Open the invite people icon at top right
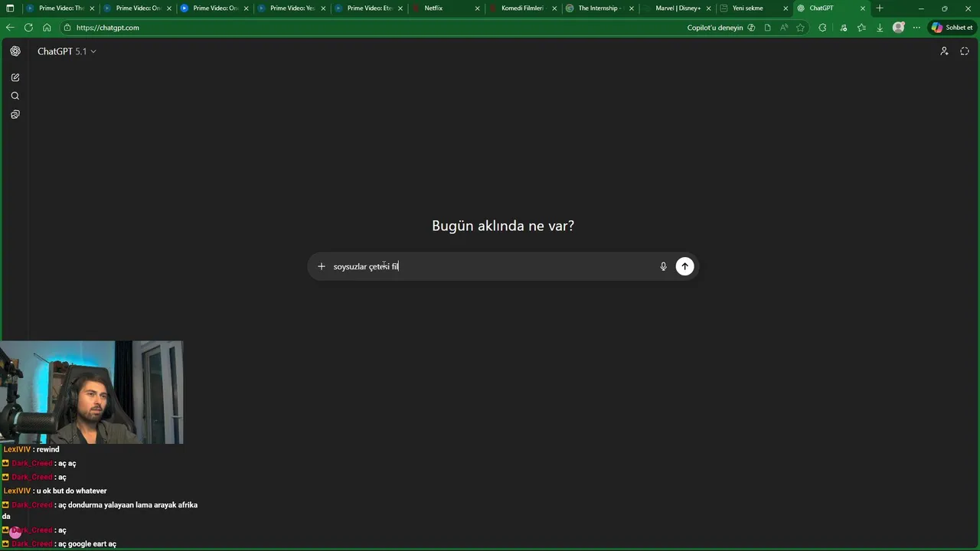 pos(944,51)
